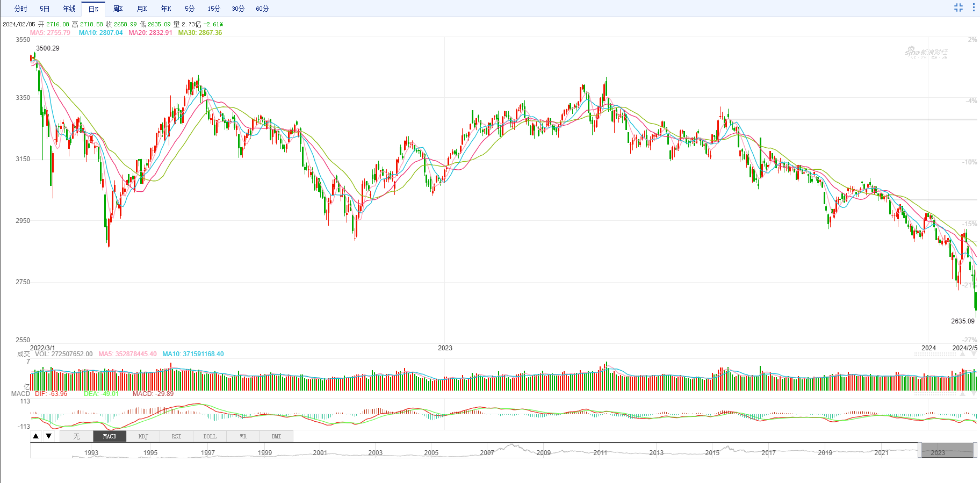Screen dimensions: 980x483
Task: Click the fullscreen shrink icon at top right
Action: [x=959, y=8]
